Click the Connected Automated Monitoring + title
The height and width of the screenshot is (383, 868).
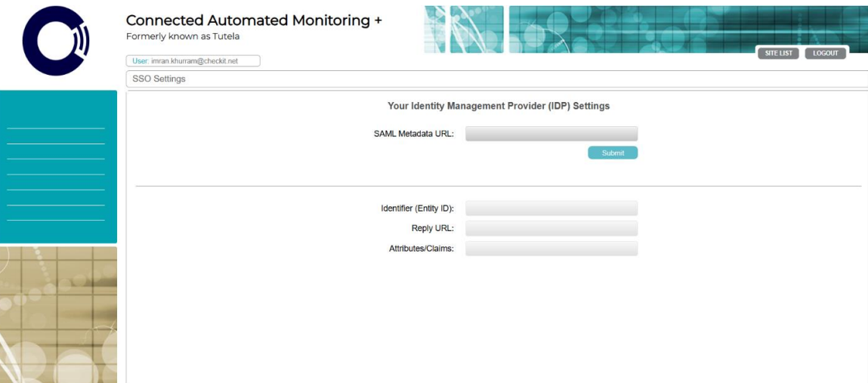click(254, 21)
